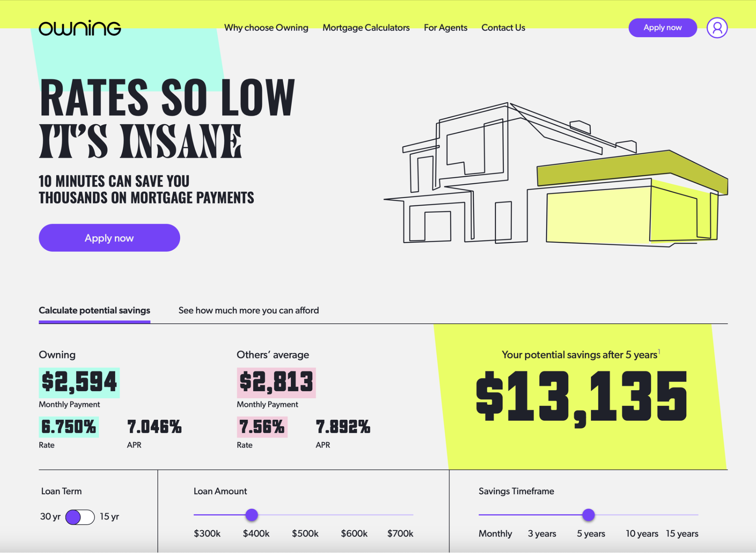The width and height of the screenshot is (756, 553).
Task: Click Owning APR value 7.046%
Action: [x=155, y=427]
